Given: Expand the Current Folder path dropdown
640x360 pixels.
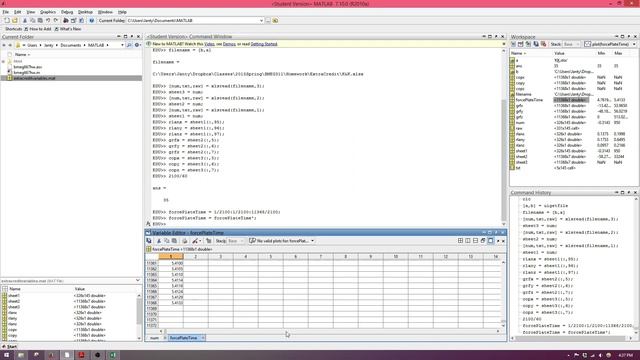Looking at the screenshot, I should tap(261, 20).
